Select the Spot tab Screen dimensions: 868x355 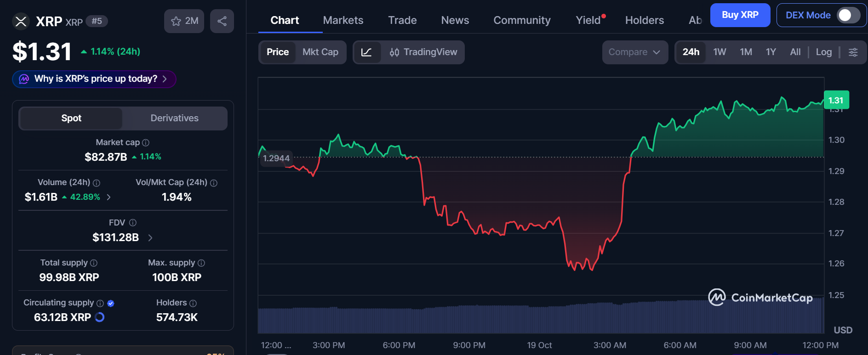click(x=71, y=118)
